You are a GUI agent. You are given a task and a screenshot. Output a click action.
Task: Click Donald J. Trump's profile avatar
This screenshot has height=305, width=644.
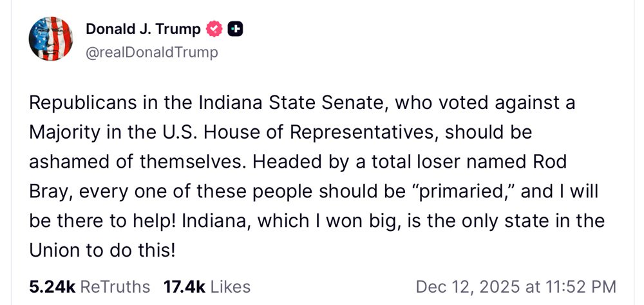pyautogui.click(x=51, y=40)
